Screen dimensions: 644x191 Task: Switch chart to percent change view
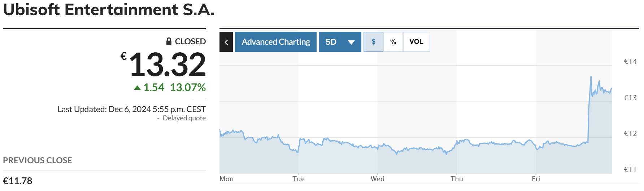[x=393, y=42]
